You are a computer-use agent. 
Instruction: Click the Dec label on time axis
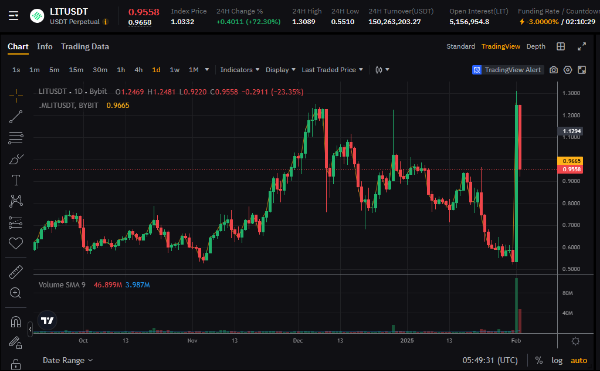(x=298, y=340)
